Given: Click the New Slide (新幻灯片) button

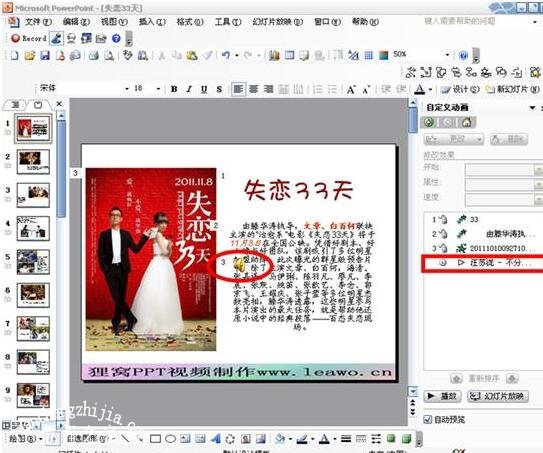Looking at the screenshot, I should 512,89.
